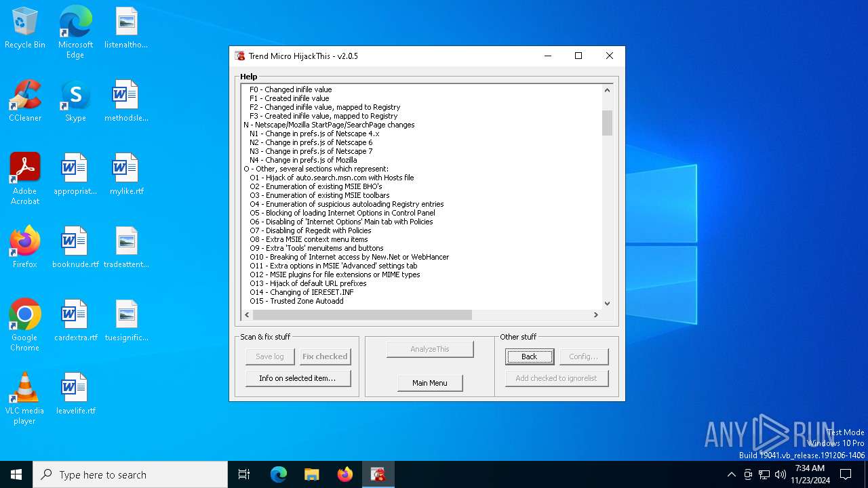Click the HijackThis title bar icon
The height and width of the screenshot is (488, 868).
click(239, 56)
